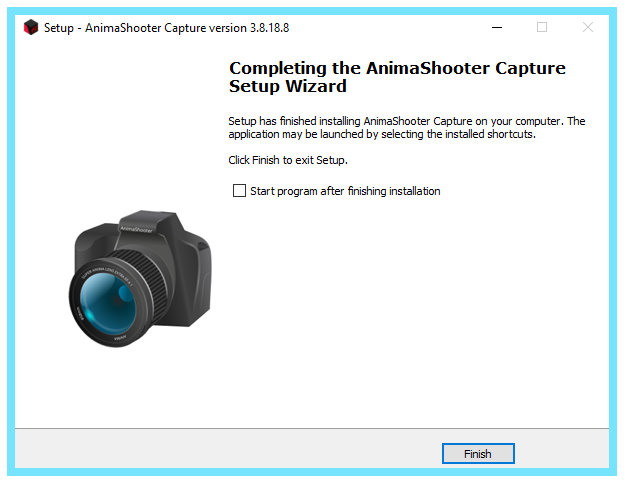This screenshot has width=624, height=483.
Task: Click the 'Click Finish to exit Setup' text
Action: point(288,160)
